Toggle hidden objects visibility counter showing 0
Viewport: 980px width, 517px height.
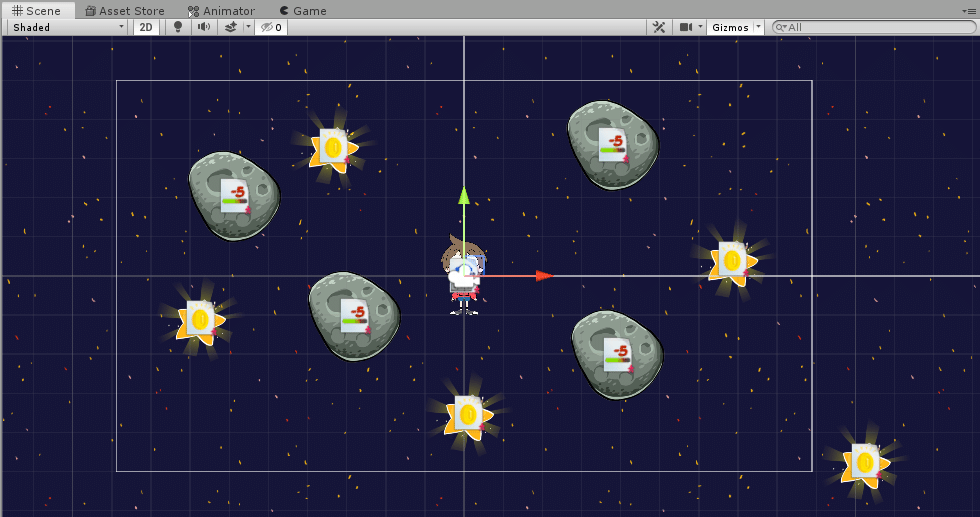271,27
